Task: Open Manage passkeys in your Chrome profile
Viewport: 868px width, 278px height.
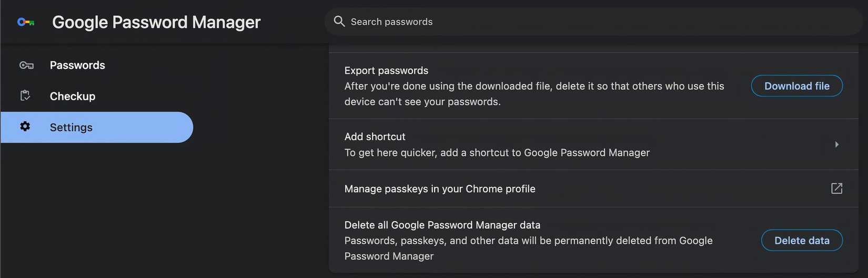Action: point(440,189)
